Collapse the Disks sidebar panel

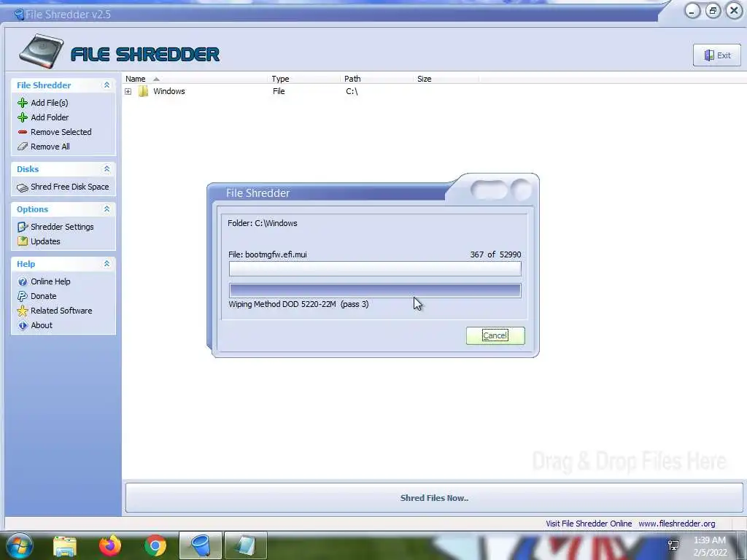107,169
